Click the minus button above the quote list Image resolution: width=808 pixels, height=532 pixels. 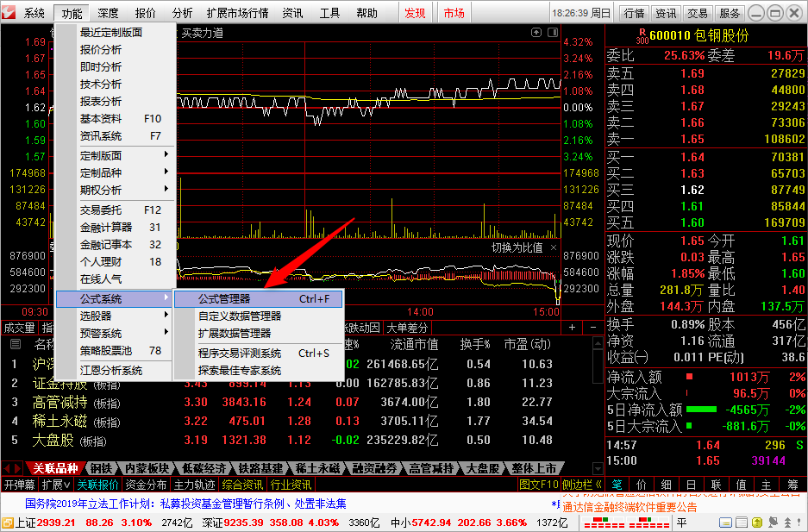[x=592, y=327]
